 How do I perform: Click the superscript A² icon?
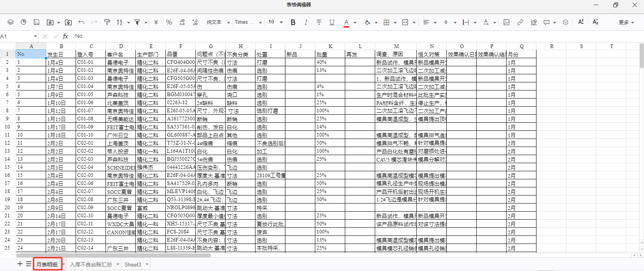(581, 22)
